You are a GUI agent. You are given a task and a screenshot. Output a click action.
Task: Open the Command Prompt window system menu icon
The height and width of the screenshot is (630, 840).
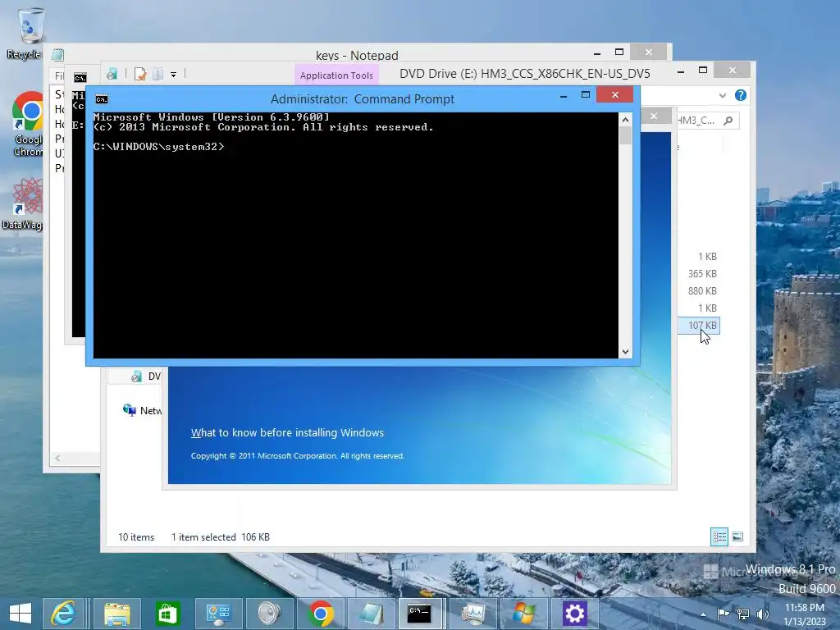pos(101,99)
